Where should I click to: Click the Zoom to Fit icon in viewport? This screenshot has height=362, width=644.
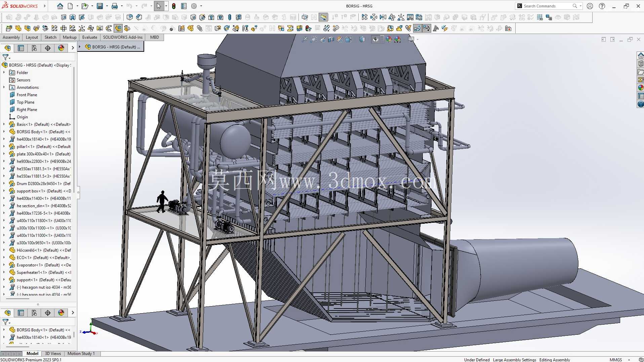(305, 40)
